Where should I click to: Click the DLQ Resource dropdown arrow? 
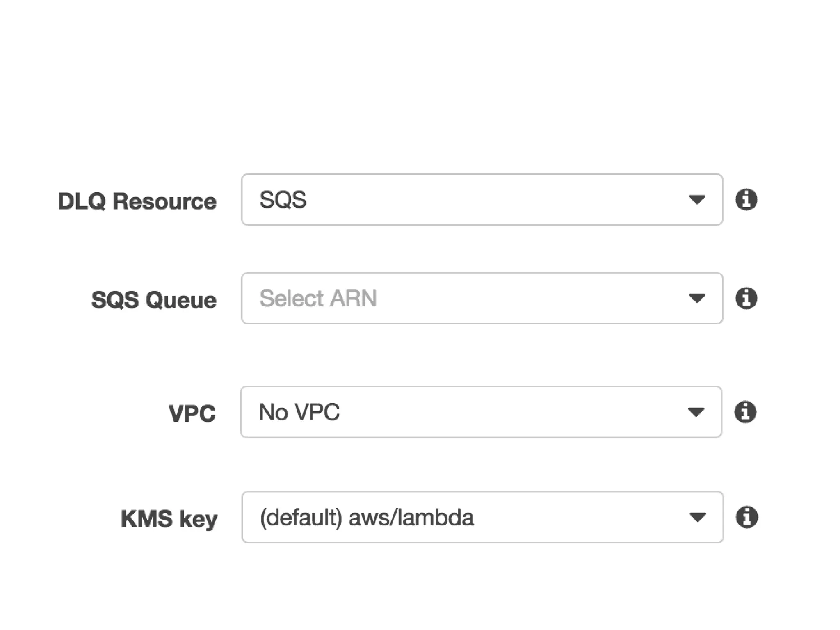click(x=697, y=200)
